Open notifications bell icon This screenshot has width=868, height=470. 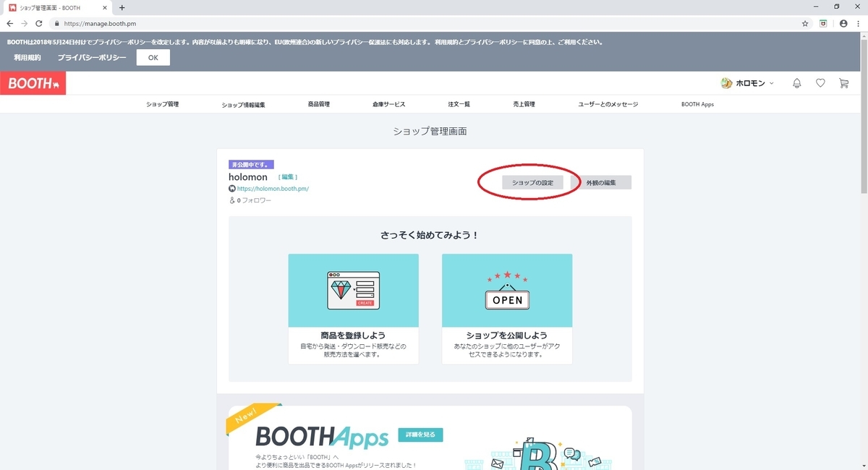click(x=797, y=83)
